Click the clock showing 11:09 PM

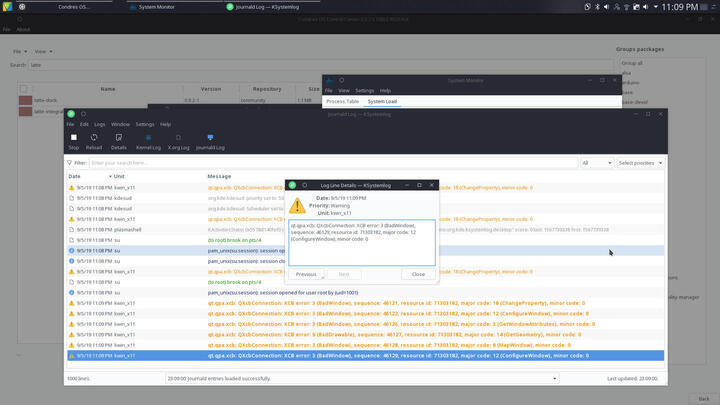(680, 7)
